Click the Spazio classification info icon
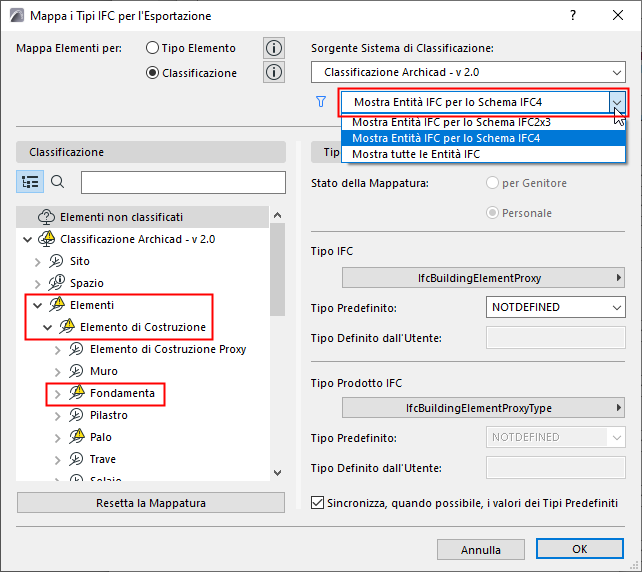The height and width of the screenshot is (572, 642). (57, 283)
